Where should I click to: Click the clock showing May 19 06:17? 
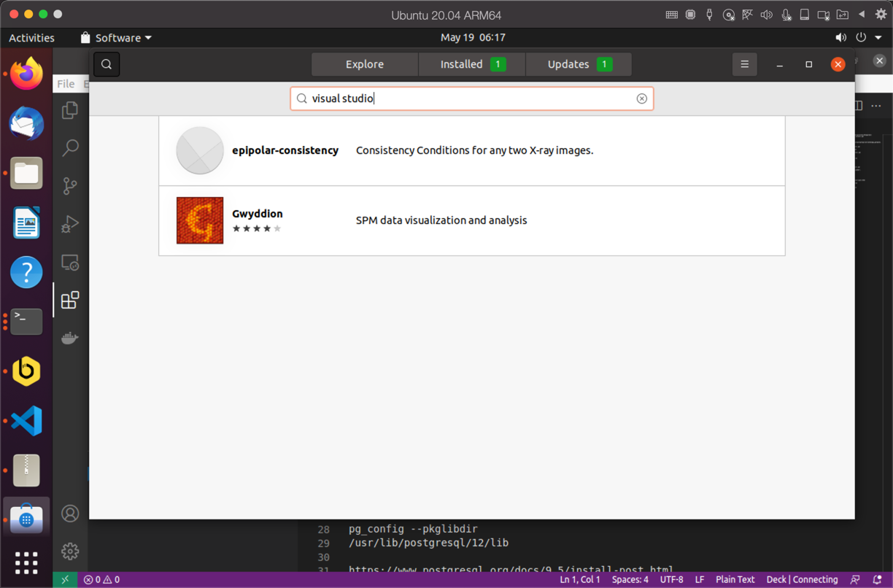point(473,38)
